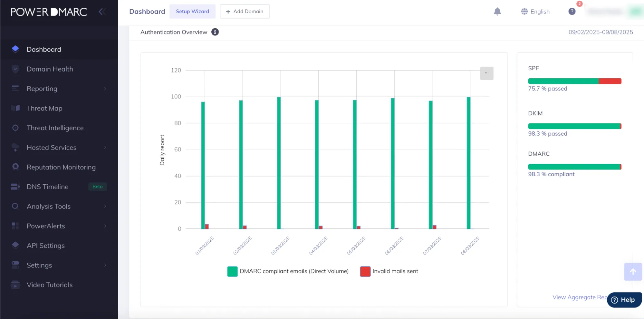Click the PowerDMARC logo
The image size is (644, 319).
49,12
